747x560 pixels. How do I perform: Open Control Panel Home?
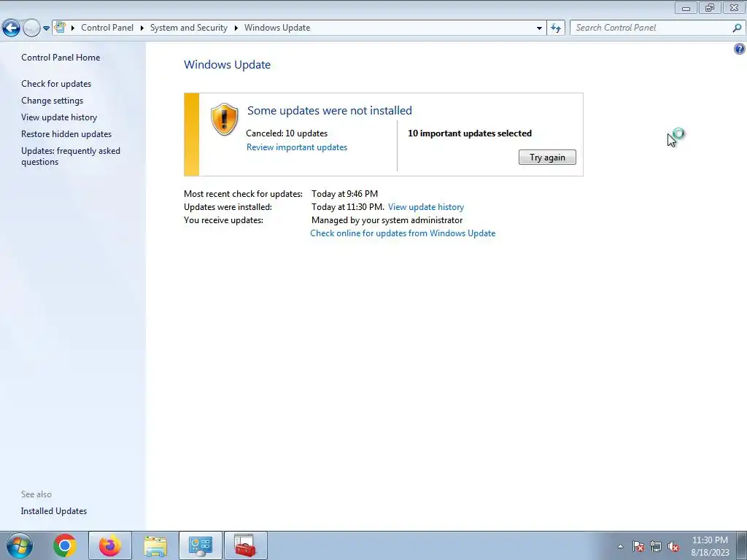coord(61,57)
